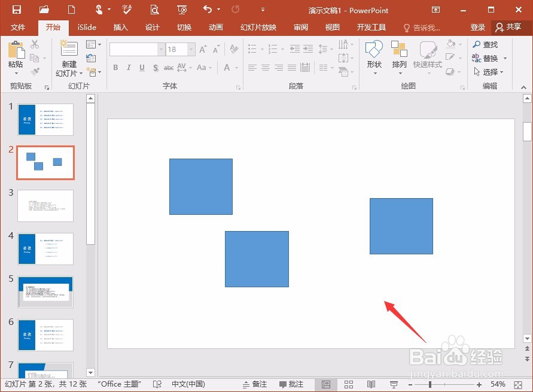Click the Shapes gallery icon
This screenshot has width=533, height=392.
pyautogui.click(x=374, y=49)
